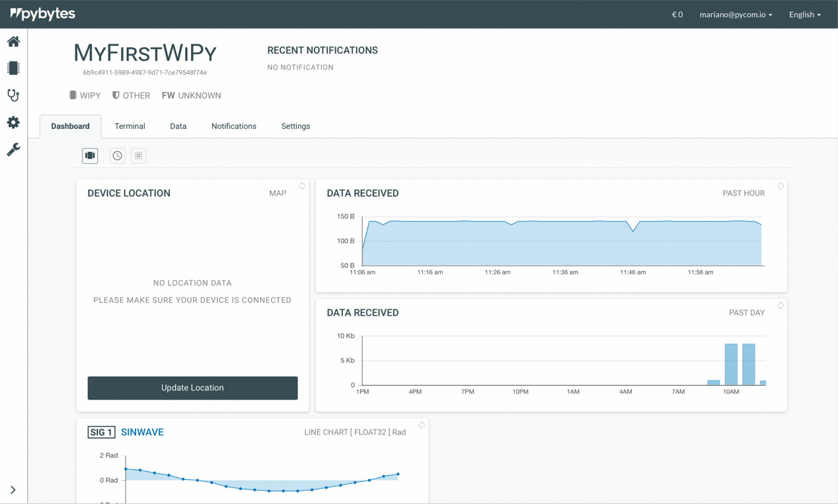Select the grid layout toolbar icon
This screenshot has height=504, width=838.
click(138, 156)
